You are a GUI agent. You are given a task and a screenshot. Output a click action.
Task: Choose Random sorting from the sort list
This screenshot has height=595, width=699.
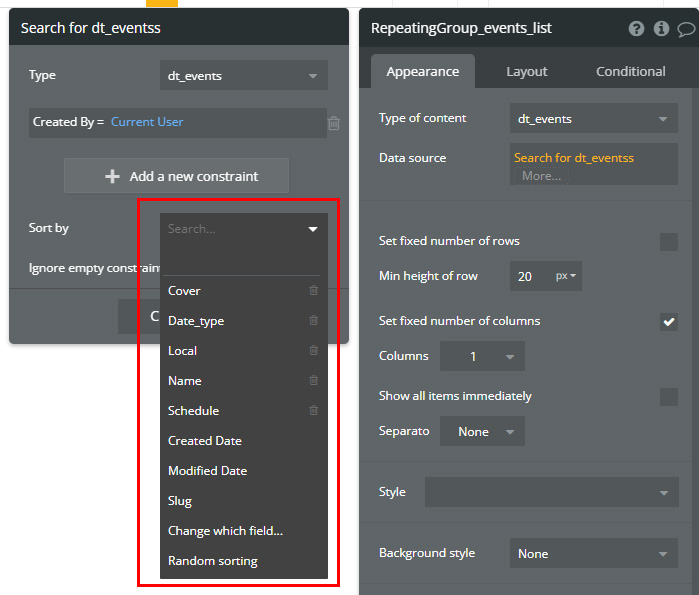[x=213, y=561]
